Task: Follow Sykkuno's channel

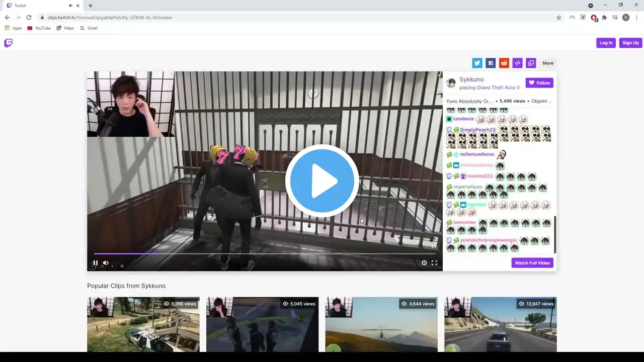Action: 539,83
